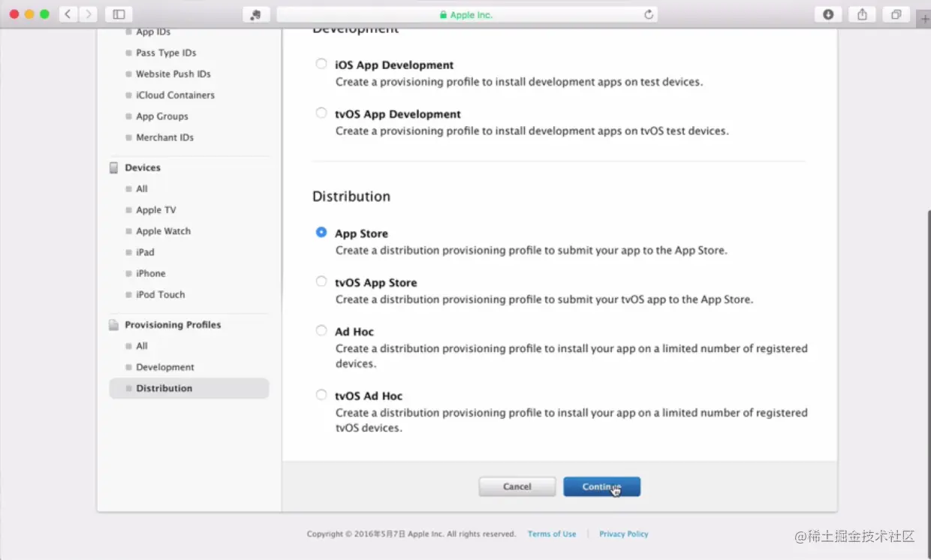The image size is (931, 560).
Task: Select tvOS App Development radio button
Action: [321, 113]
